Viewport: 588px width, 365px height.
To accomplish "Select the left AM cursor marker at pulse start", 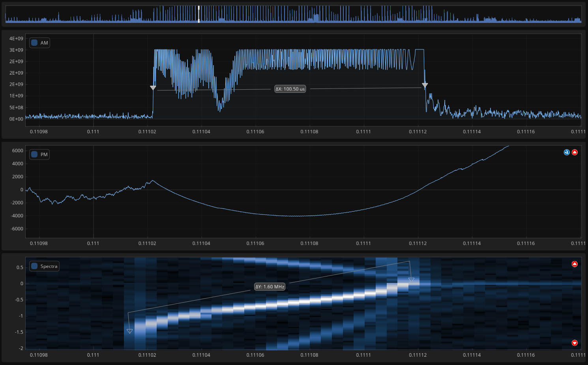I will pos(153,88).
